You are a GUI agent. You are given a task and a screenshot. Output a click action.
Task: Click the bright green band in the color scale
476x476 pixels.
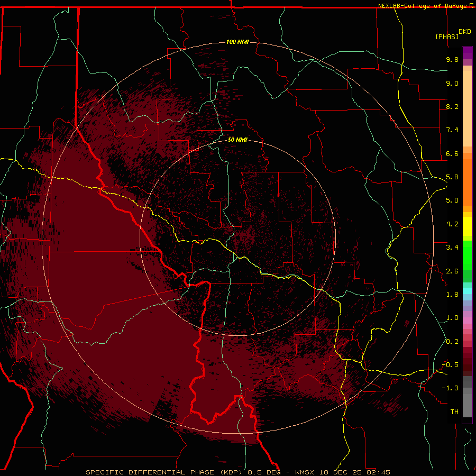tap(467, 255)
